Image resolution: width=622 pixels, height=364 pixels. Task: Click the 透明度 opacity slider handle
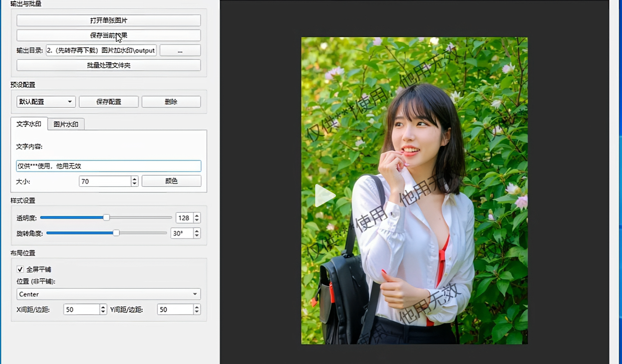click(x=106, y=217)
